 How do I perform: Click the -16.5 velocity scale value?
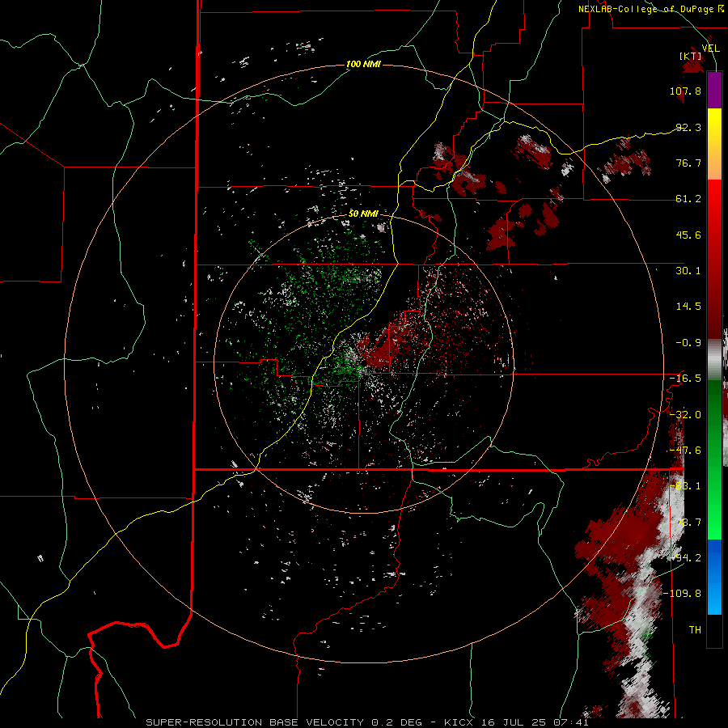pyautogui.click(x=685, y=379)
